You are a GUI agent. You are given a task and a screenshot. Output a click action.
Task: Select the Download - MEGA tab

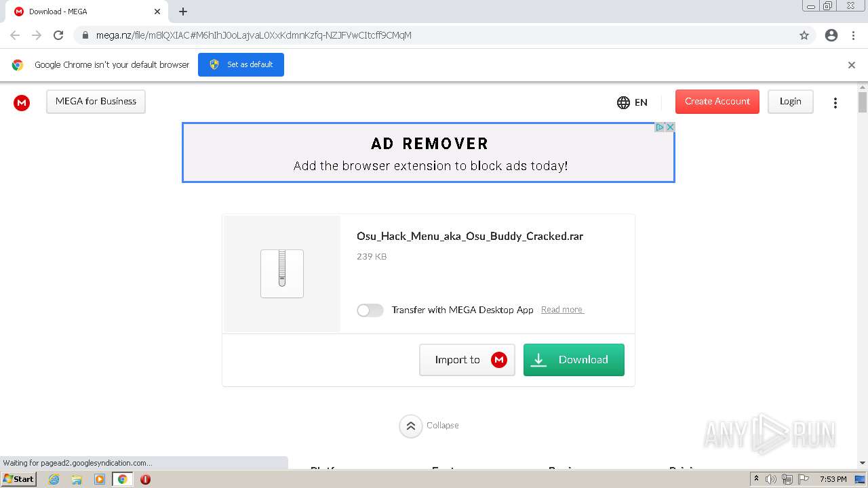pyautogui.click(x=81, y=12)
